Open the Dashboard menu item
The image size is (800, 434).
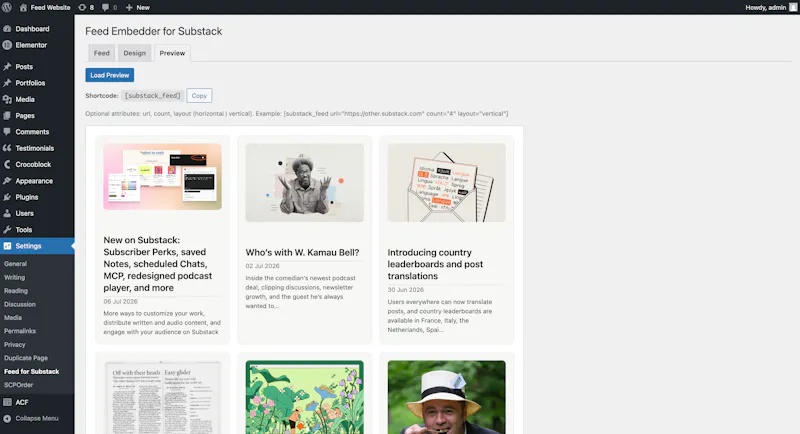pyautogui.click(x=32, y=29)
